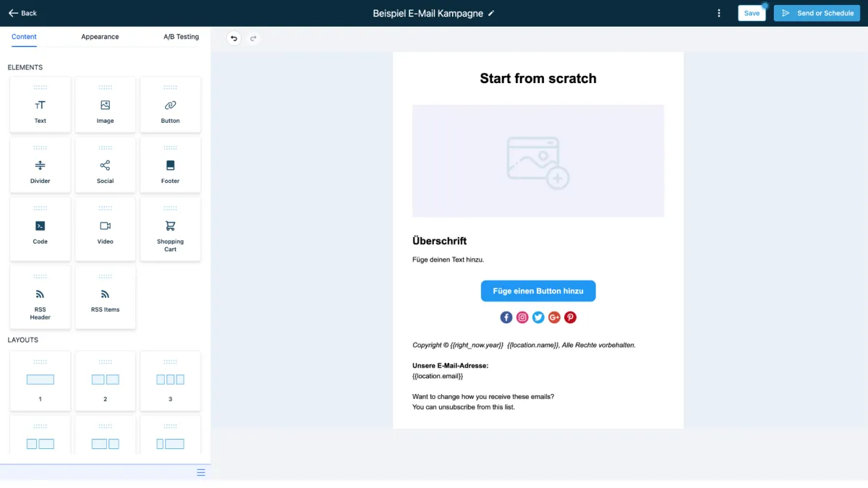
Task: Click the Twitter social icon
Action: 538,317
